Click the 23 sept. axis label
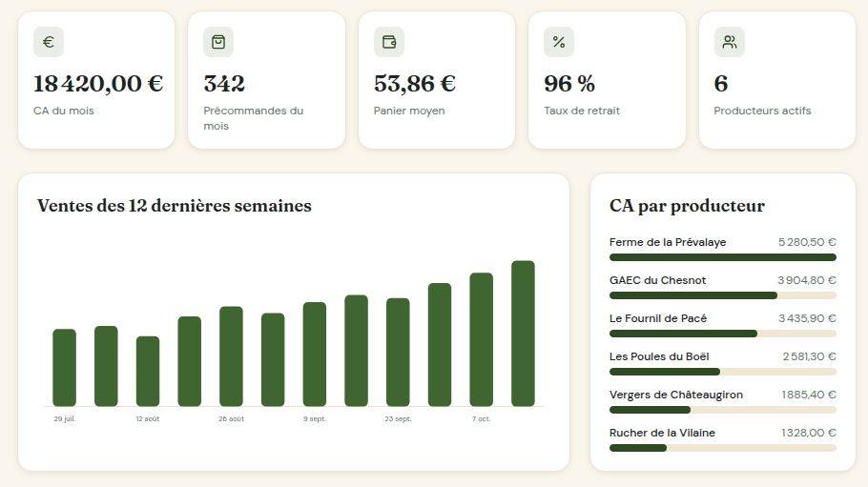 [x=398, y=419]
